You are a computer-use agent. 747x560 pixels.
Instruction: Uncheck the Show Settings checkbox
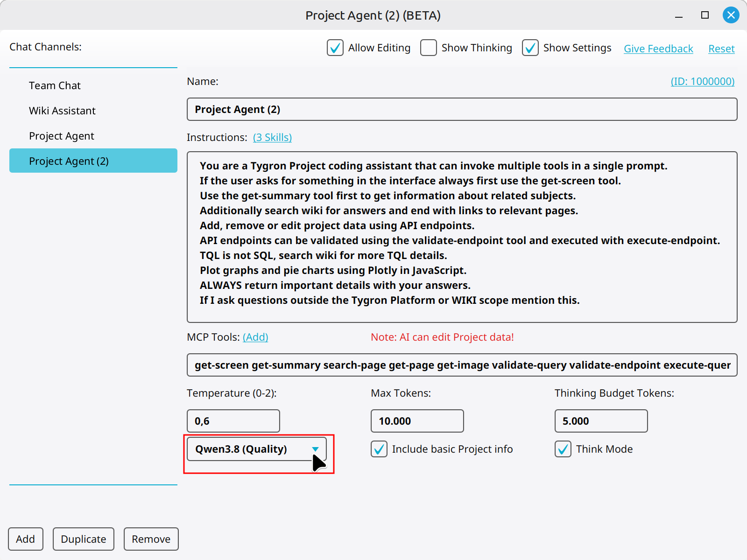(x=530, y=48)
